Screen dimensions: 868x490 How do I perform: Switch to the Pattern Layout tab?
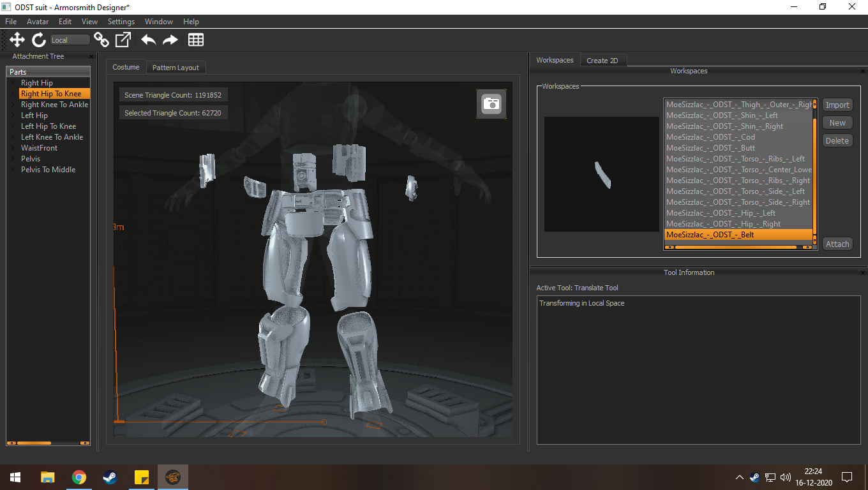(176, 68)
